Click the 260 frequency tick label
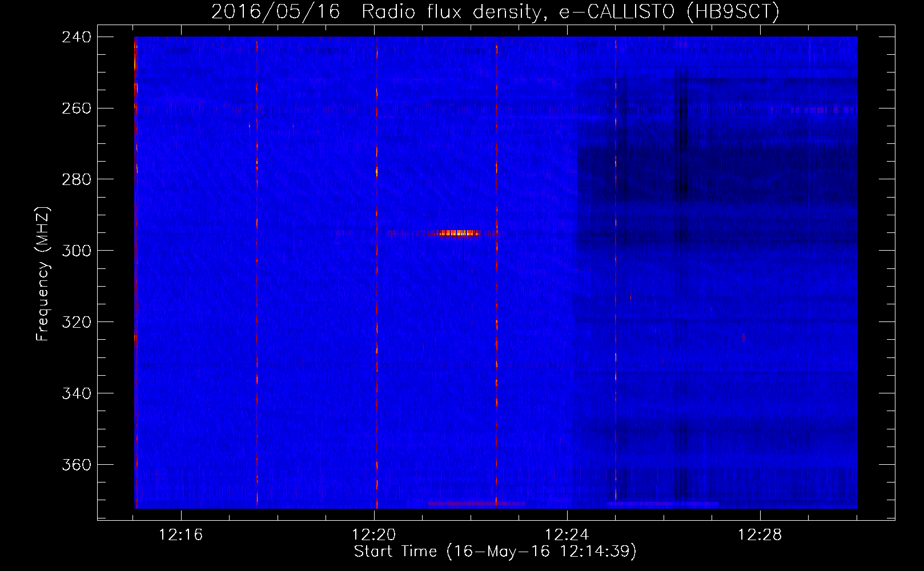 tap(77, 108)
